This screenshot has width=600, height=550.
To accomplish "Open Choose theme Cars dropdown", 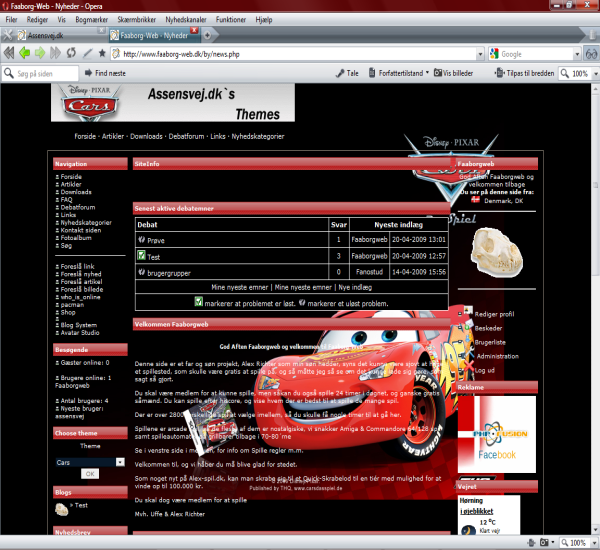I will point(120,462).
